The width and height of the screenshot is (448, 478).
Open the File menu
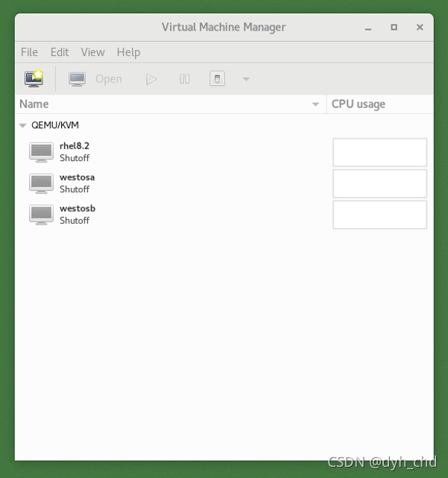[x=29, y=52]
